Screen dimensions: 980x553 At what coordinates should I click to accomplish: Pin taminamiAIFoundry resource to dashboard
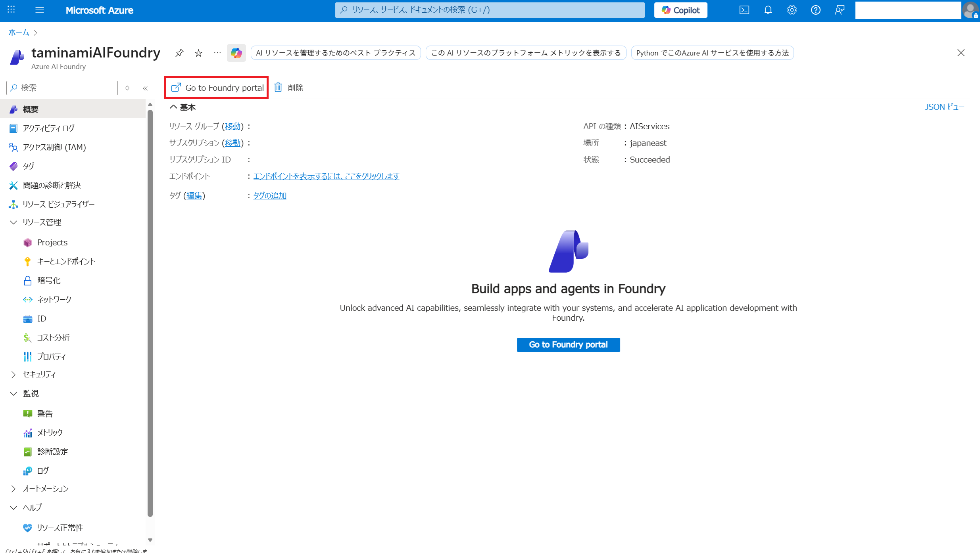pyautogui.click(x=179, y=53)
